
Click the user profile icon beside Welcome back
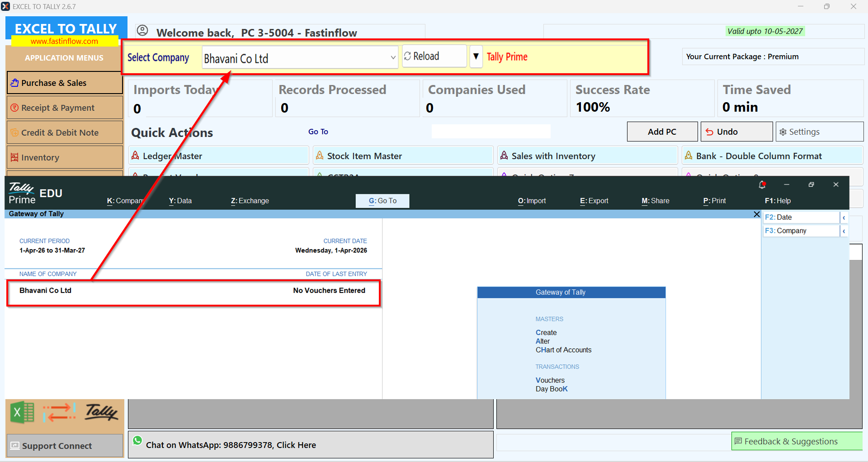pos(142,31)
